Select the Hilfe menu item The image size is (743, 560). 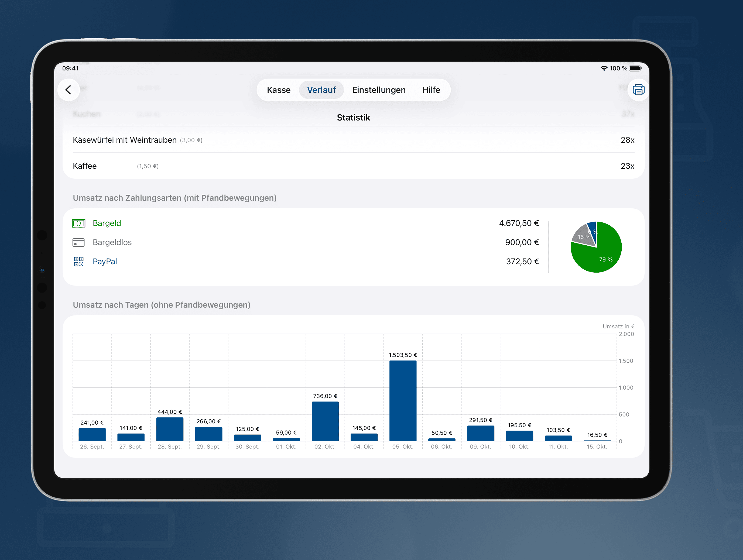(x=431, y=90)
